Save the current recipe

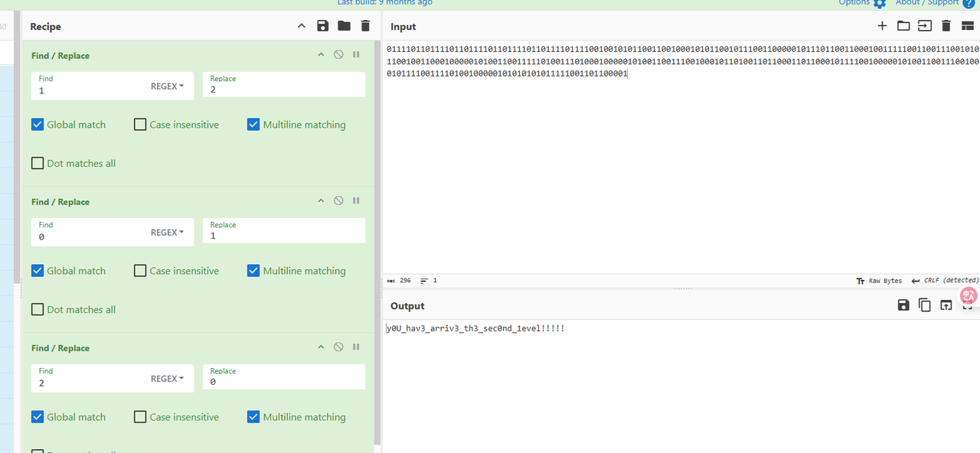(x=322, y=26)
